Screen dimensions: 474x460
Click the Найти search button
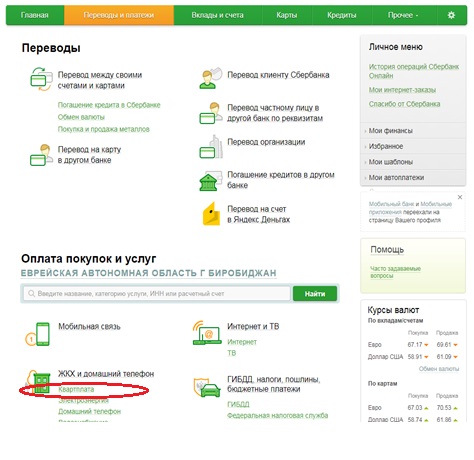[315, 294]
